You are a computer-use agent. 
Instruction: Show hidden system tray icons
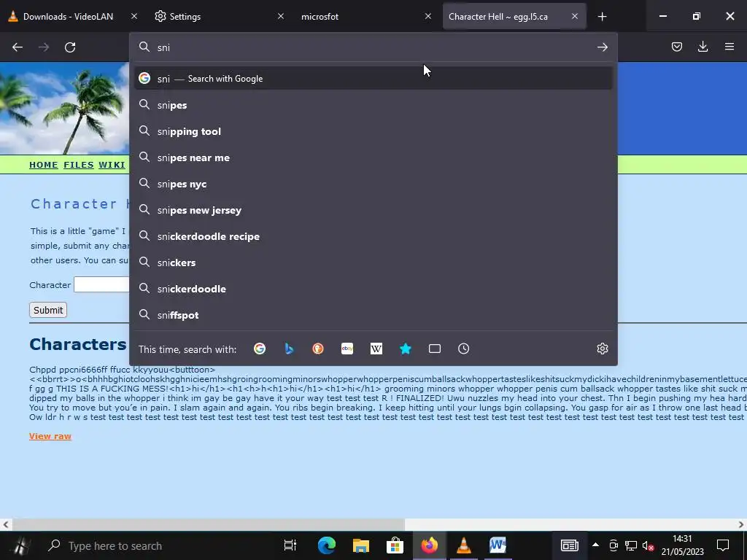(x=595, y=545)
